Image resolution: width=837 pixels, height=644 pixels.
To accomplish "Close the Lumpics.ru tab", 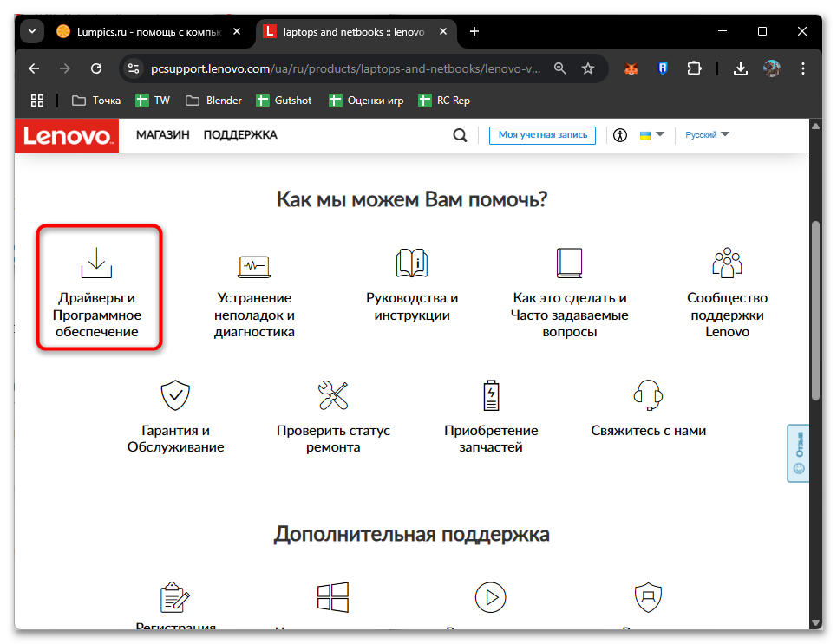I will 237,31.
